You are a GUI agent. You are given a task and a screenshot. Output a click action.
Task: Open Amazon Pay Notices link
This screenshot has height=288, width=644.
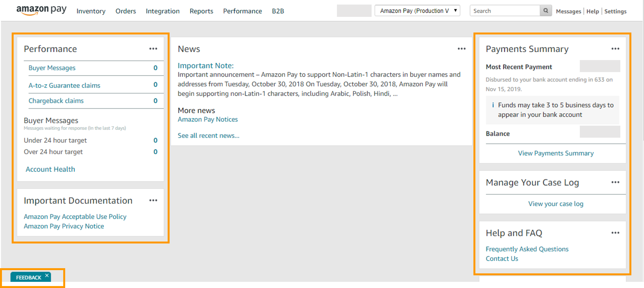tap(208, 119)
